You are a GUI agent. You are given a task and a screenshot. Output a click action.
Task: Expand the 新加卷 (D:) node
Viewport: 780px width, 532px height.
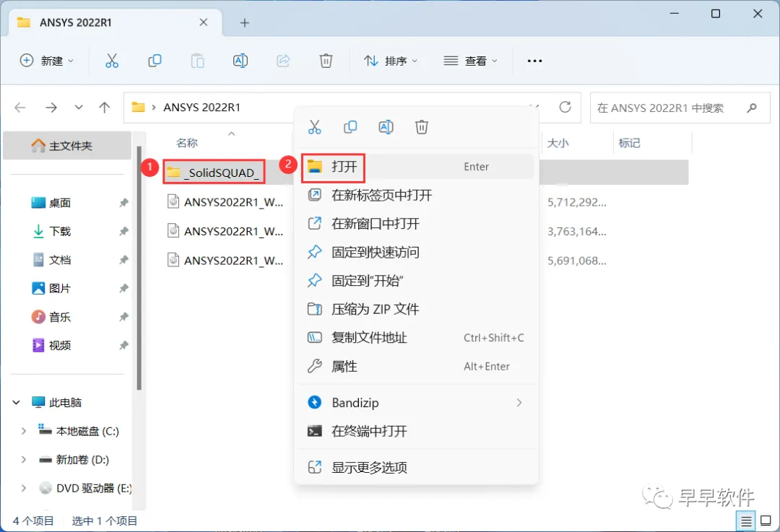(23, 459)
